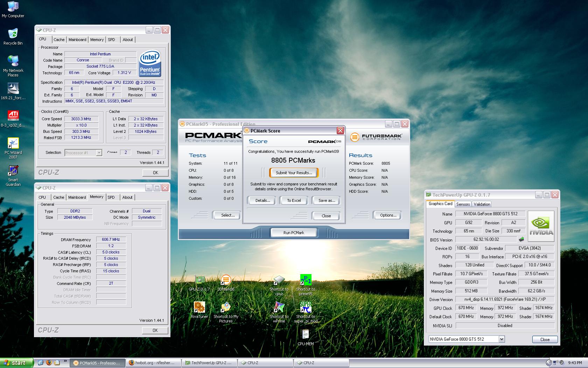The width and height of the screenshot is (588, 368).
Task: Open PCMark05 Options button
Action: click(x=388, y=215)
